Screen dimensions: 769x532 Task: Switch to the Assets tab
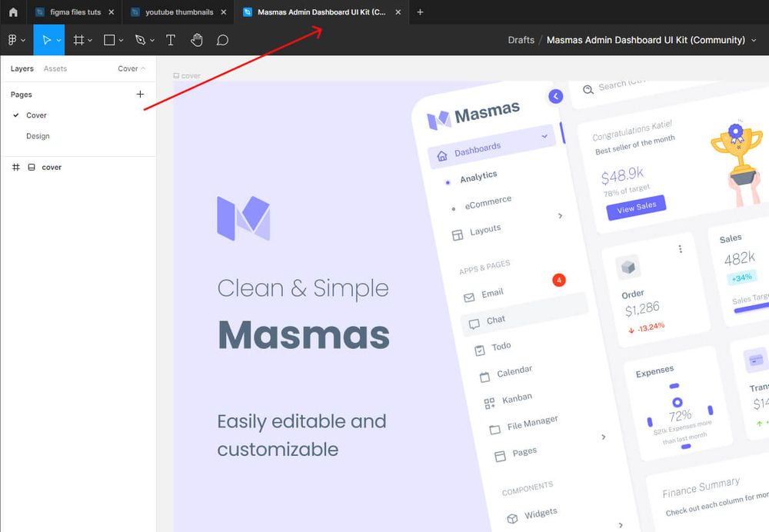point(55,68)
